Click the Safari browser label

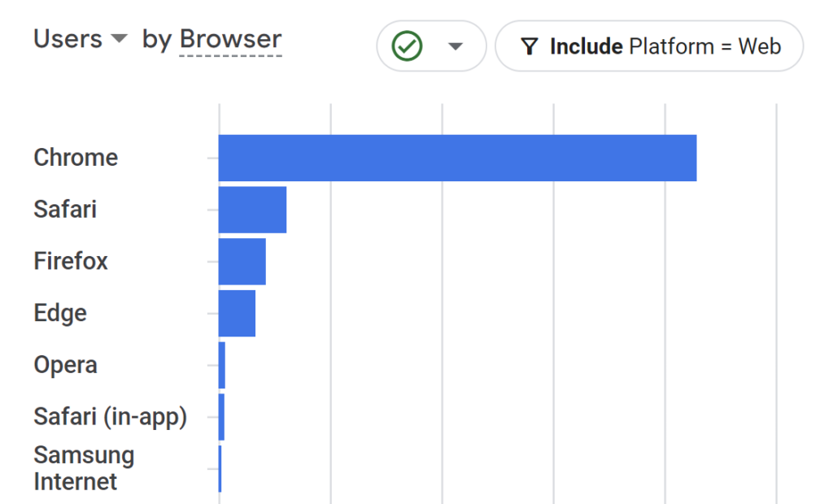(x=65, y=209)
